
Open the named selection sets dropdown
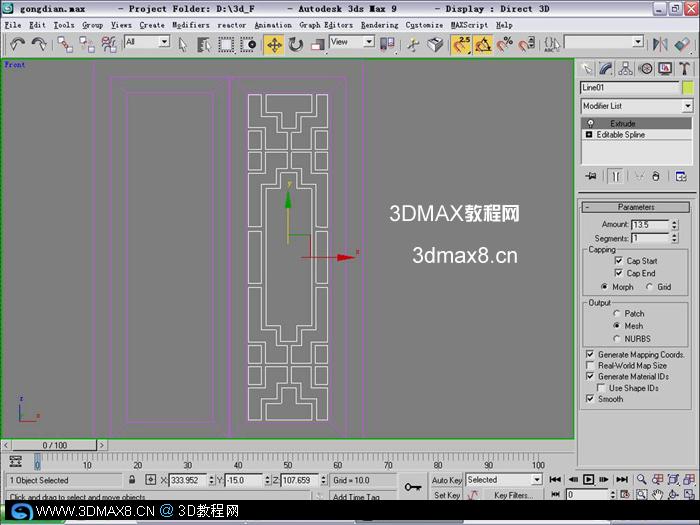point(604,42)
